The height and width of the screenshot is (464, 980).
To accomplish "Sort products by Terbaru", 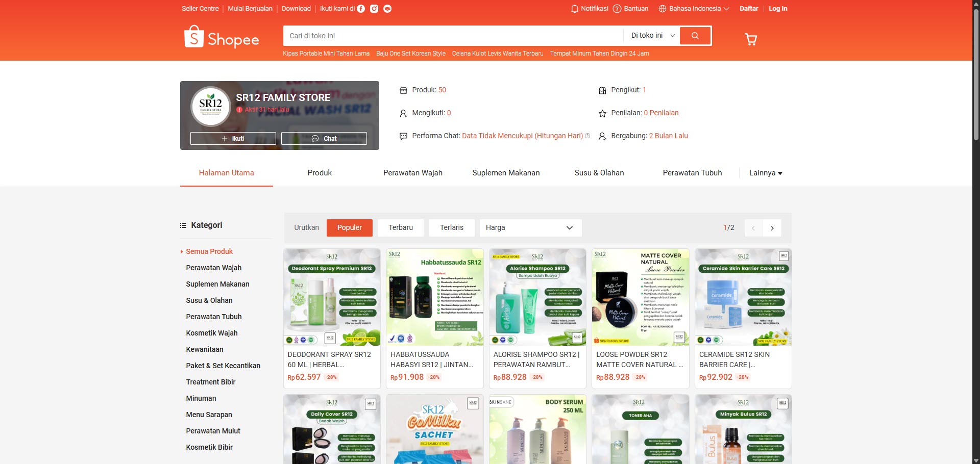I will (x=401, y=228).
